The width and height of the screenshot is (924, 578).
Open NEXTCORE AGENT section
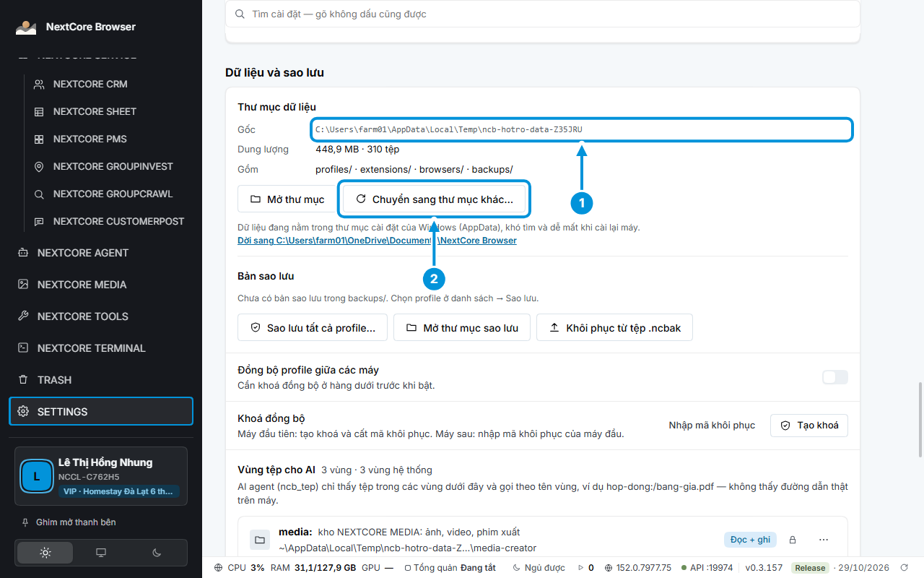click(x=101, y=253)
